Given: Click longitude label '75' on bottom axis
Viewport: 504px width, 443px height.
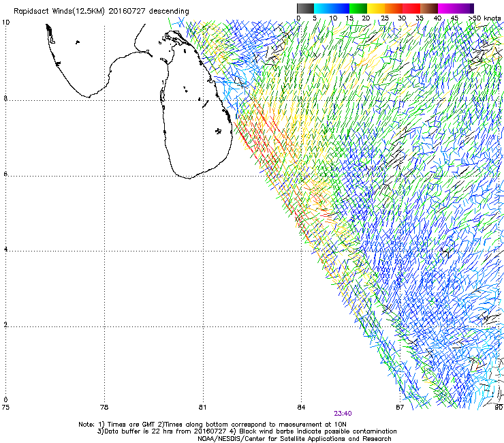Looking at the screenshot, I should coord(5,407).
